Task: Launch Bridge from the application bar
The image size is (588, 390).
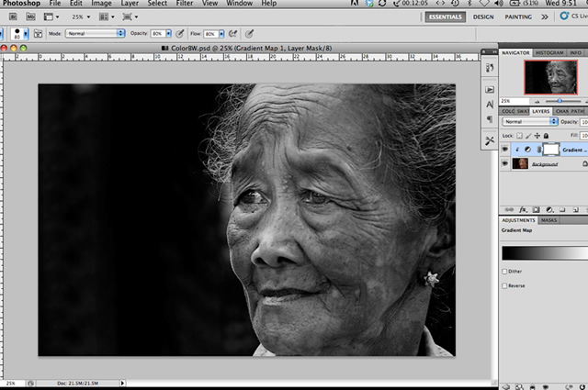Action: (x=13, y=17)
